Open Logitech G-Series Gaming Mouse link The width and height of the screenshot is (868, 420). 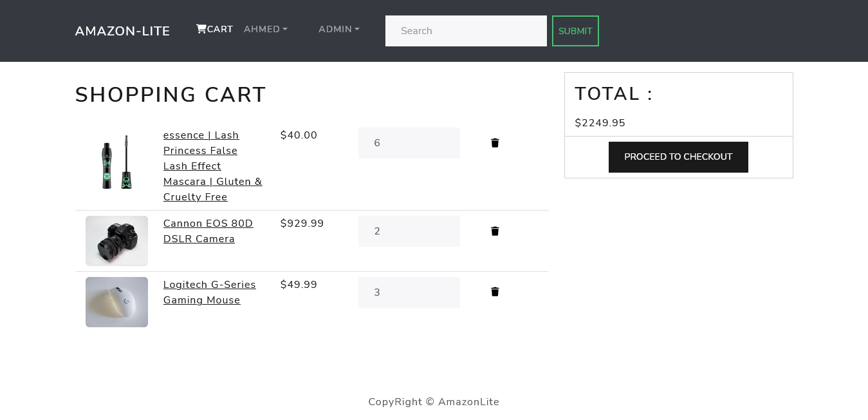[210, 292]
